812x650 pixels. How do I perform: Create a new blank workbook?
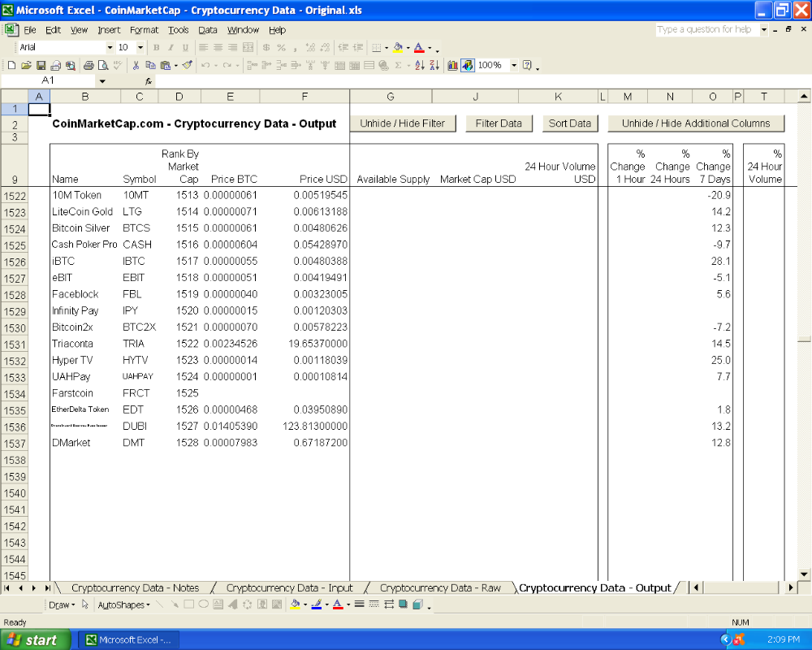click(x=11, y=65)
